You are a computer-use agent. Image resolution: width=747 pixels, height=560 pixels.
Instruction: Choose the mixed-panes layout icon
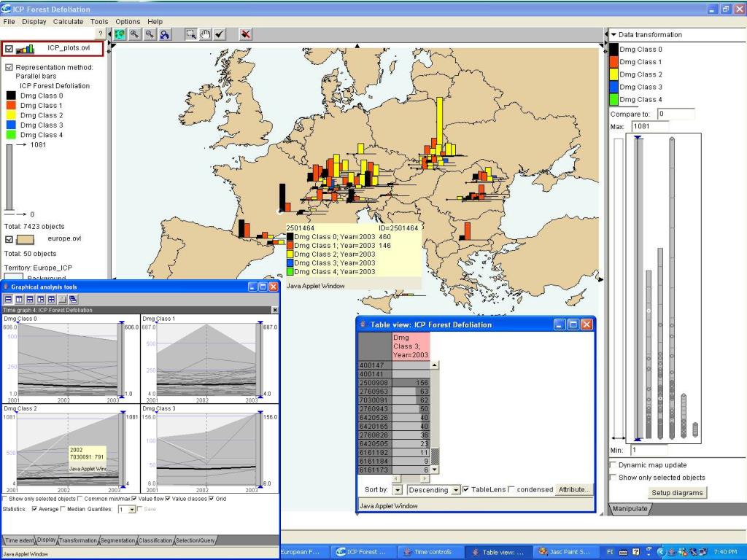tap(41, 300)
